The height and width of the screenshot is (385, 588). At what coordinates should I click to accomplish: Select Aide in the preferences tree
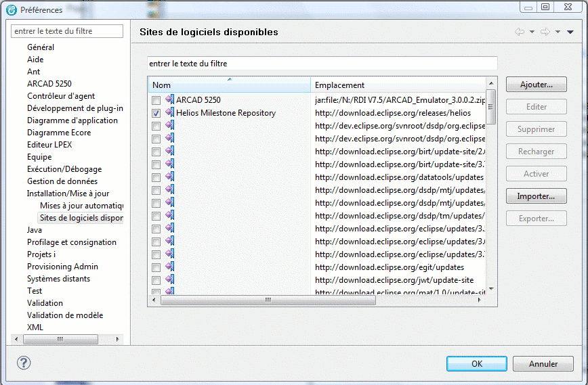[x=35, y=59]
